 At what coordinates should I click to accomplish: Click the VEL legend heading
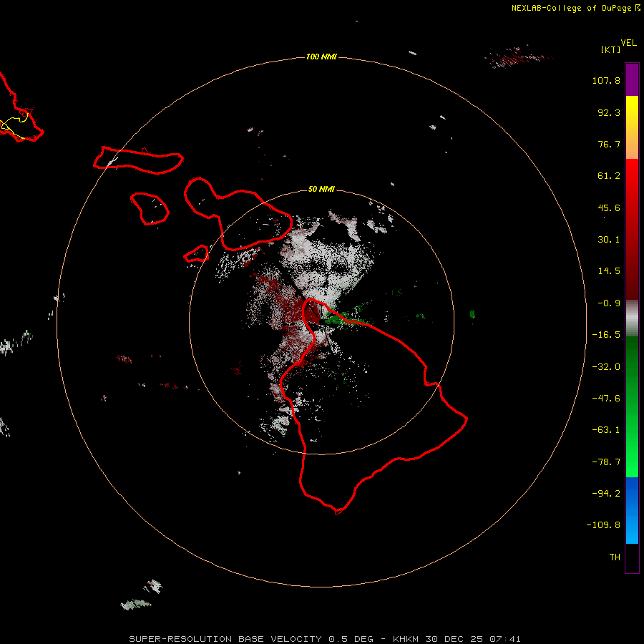(x=629, y=43)
